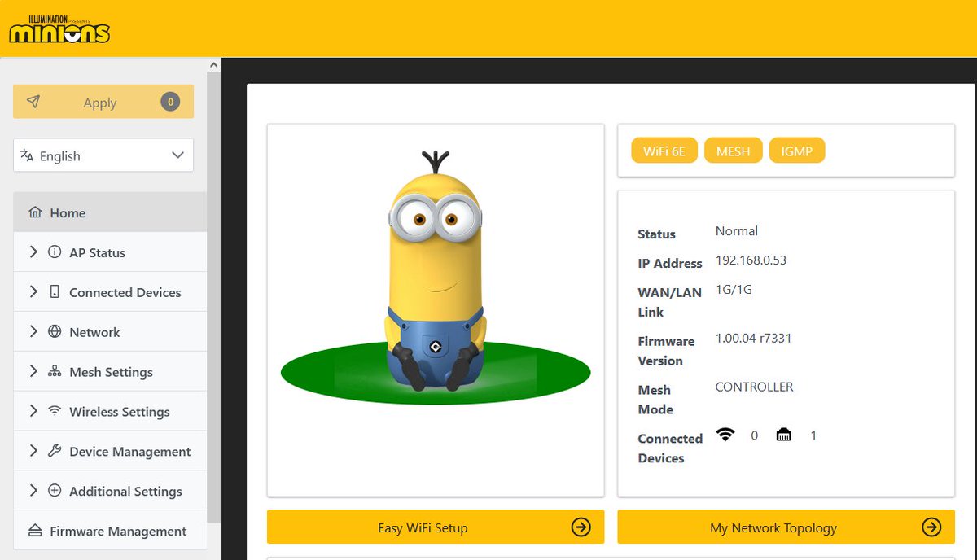Click the arrow icon on My Network Topology
Screen dimensions: 977x560
click(x=931, y=527)
